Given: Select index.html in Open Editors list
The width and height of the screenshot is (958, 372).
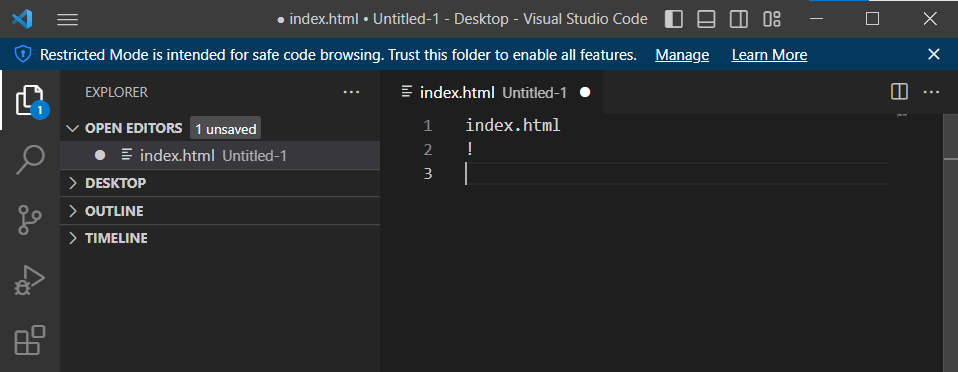Looking at the screenshot, I should click(x=220, y=156).
